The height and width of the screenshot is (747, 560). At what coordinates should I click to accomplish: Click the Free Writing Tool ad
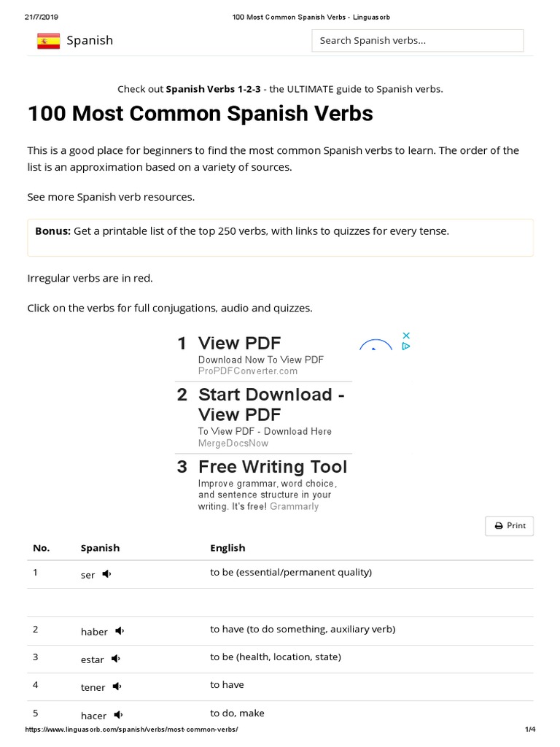tap(273, 467)
